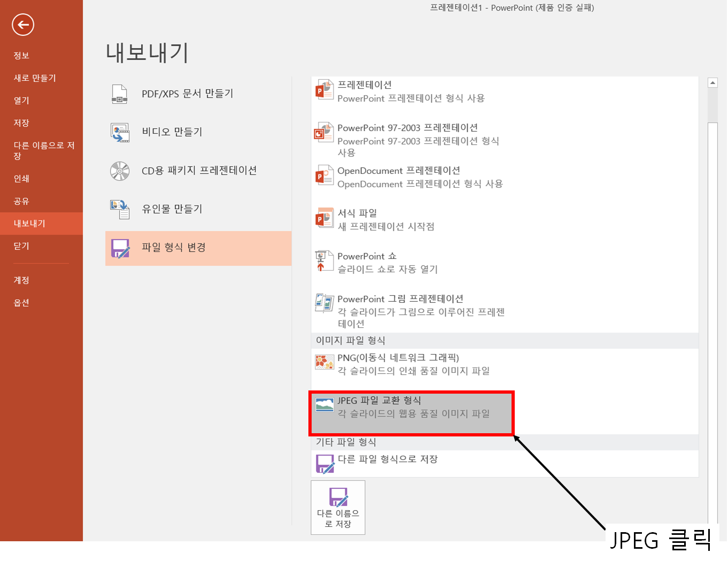
Task: Choose 다른 파일 형식으로 저장 text
Action: point(388,459)
